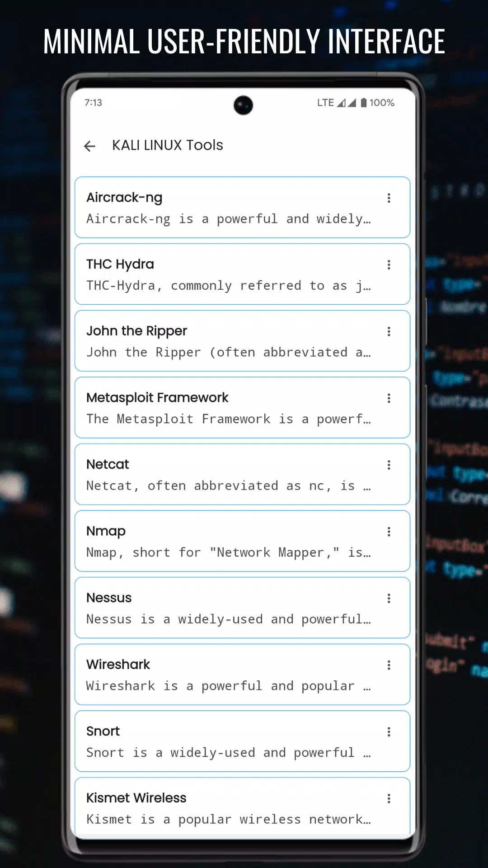The width and height of the screenshot is (488, 868).
Task: Open the three-dot menu for Netcat
Action: (x=389, y=465)
